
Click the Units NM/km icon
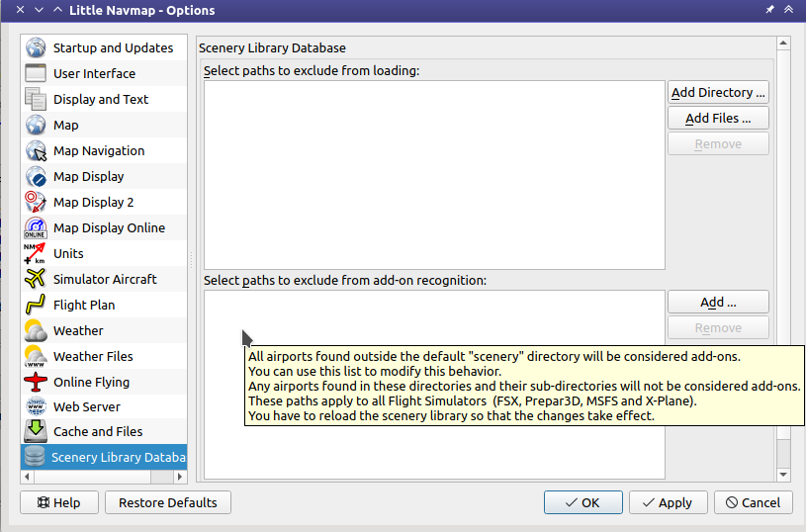pos(35,253)
